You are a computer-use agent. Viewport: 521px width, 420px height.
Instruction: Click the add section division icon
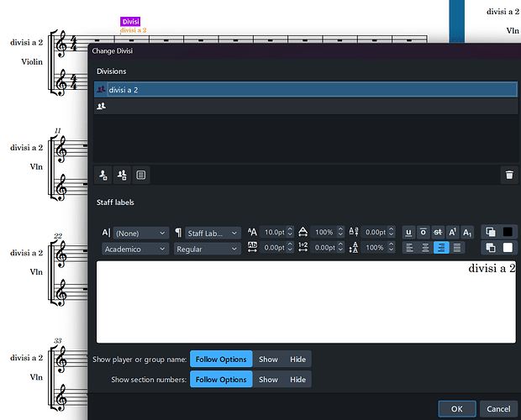click(x=122, y=175)
